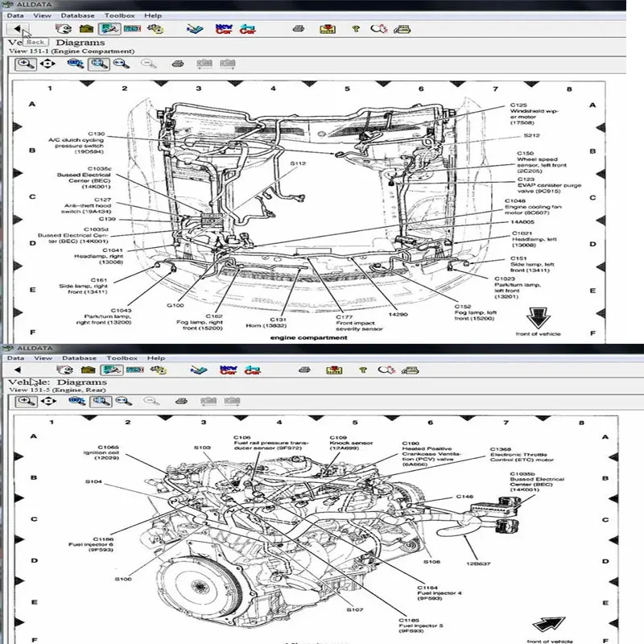This screenshot has width=644, height=644.
Task: Click yellow bookmark notes icon in upper toolbar
Action: pyautogui.click(x=328, y=29)
